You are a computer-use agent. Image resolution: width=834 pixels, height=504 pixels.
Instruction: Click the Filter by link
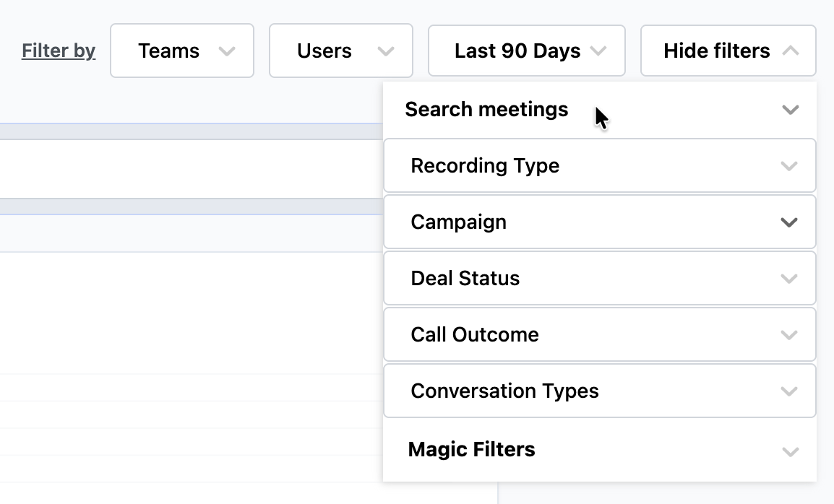tap(59, 51)
